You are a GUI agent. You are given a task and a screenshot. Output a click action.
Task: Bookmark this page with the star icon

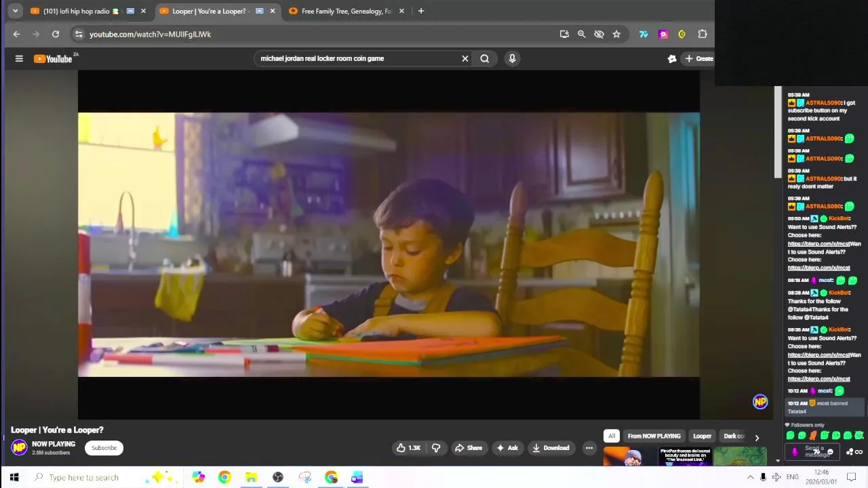tap(616, 34)
